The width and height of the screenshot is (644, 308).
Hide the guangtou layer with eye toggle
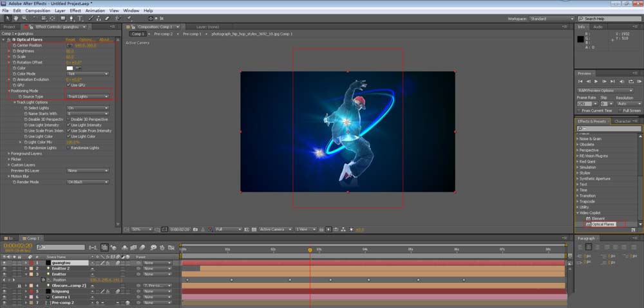pos(5,263)
